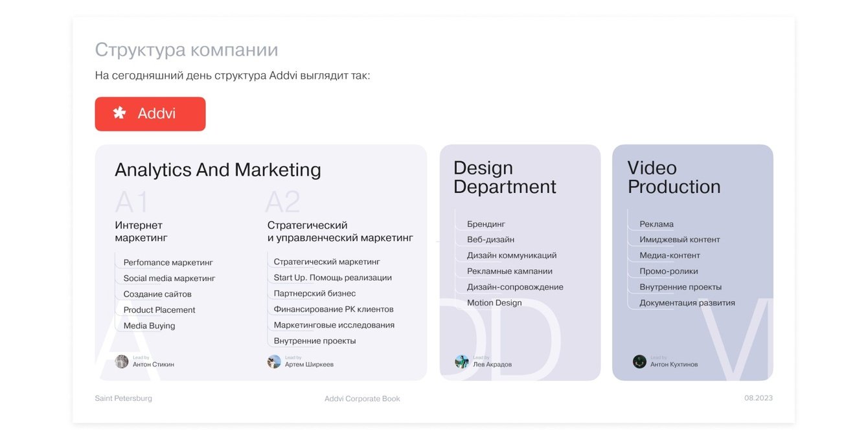
Task: Select 'Внутренние проекты' under A2 column
Action: [315, 341]
